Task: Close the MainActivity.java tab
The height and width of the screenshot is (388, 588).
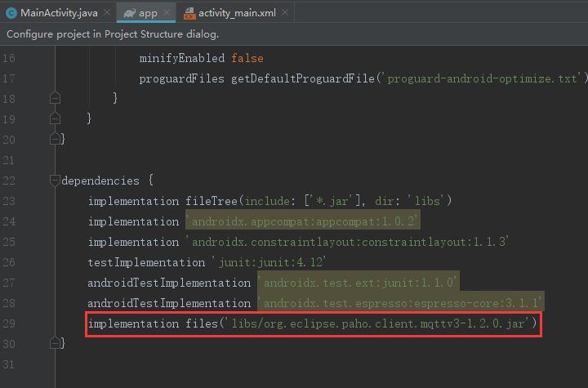Action: click(107, 13)
